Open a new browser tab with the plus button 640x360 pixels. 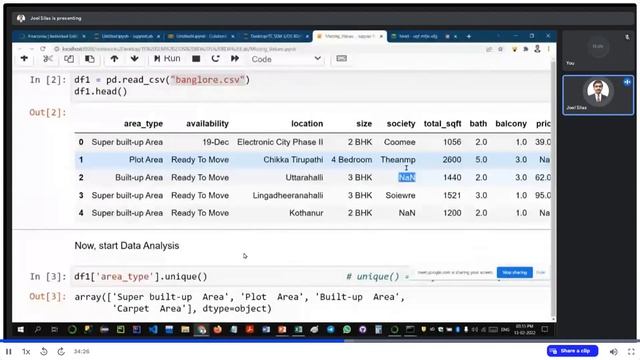[x=469, y=36]
